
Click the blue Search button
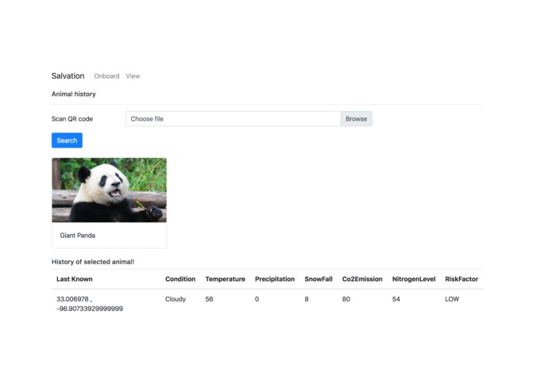67,140
